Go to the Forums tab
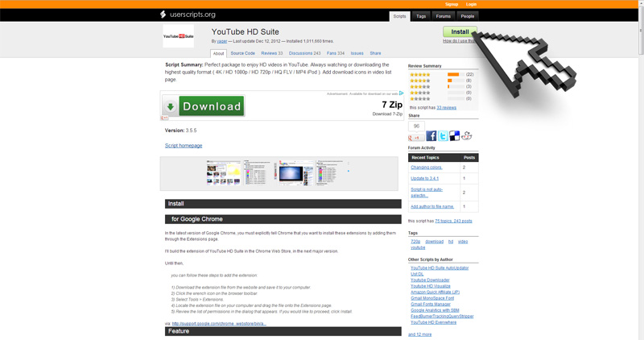644x340 pixels. (x=444, y=16)
